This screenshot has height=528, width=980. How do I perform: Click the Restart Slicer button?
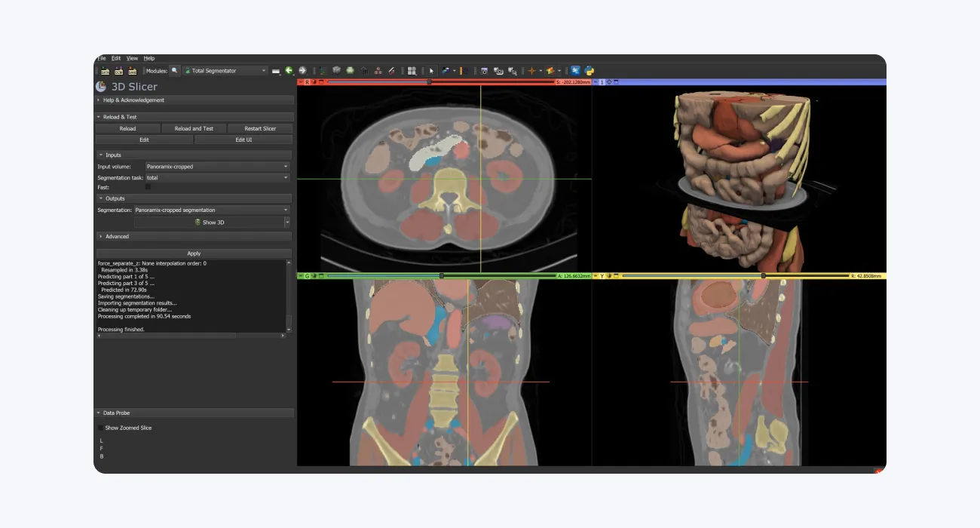tap(260, 127)
